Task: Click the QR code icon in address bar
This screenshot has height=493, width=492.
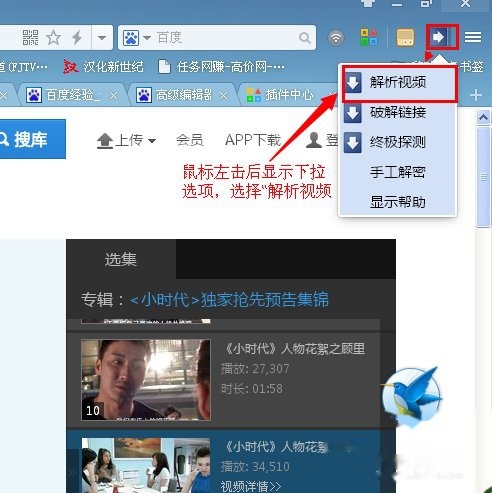Action: [x=30, y=37]
